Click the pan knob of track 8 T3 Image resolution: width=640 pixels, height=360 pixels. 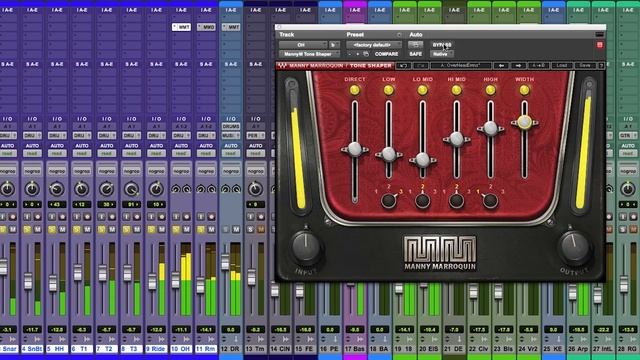[131, 189]
